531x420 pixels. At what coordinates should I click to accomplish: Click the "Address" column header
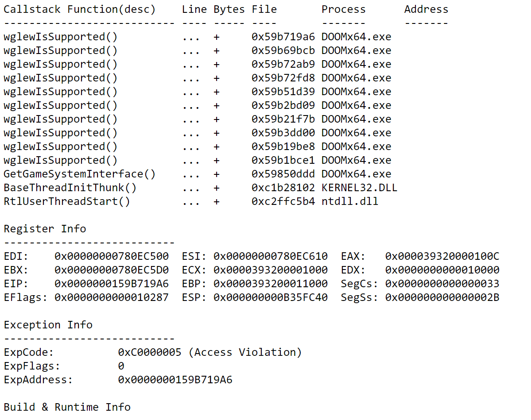pos(426,9)
